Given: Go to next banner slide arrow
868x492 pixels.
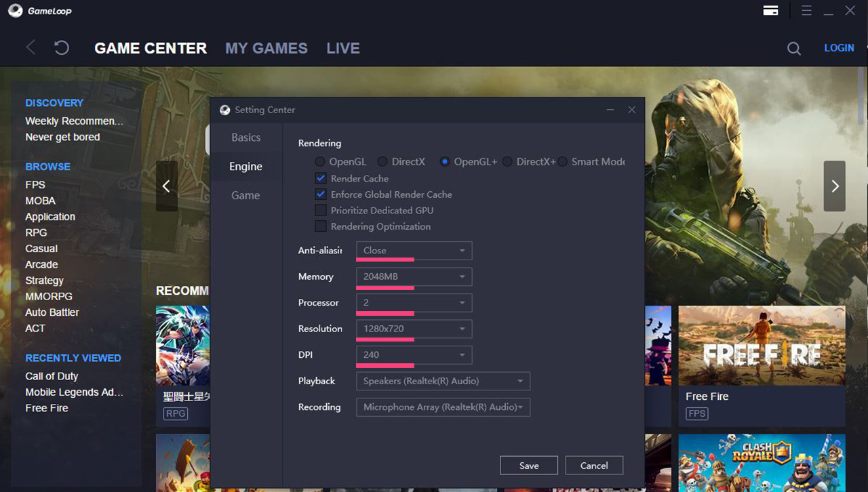Looking at the screenshot, I should 834,186.
